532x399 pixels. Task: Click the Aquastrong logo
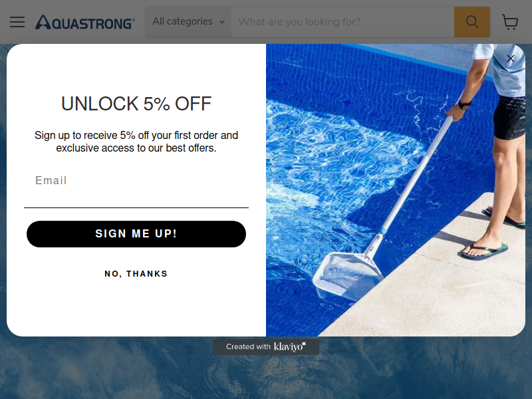click(x=85, y=22)
